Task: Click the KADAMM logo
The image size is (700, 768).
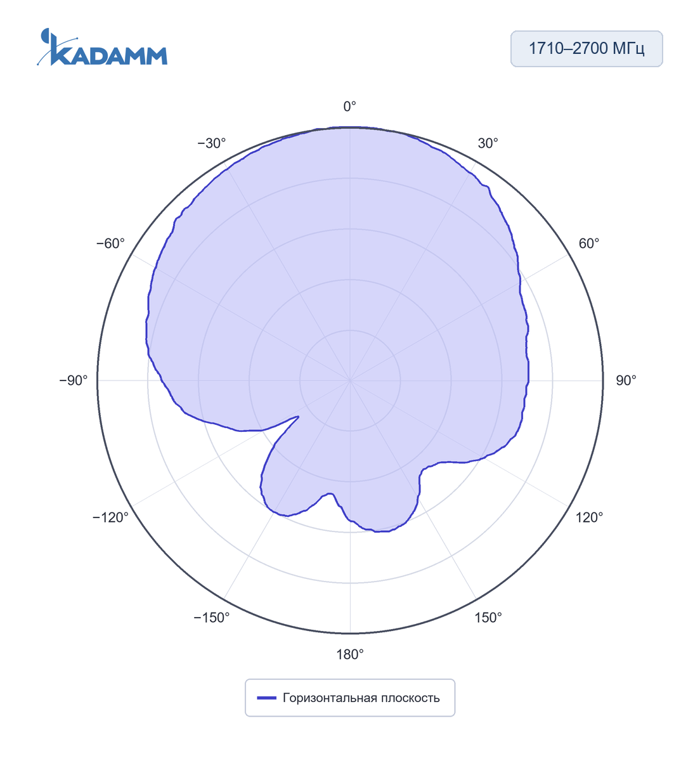Action: pyautogui.click(x=102, y=47)
